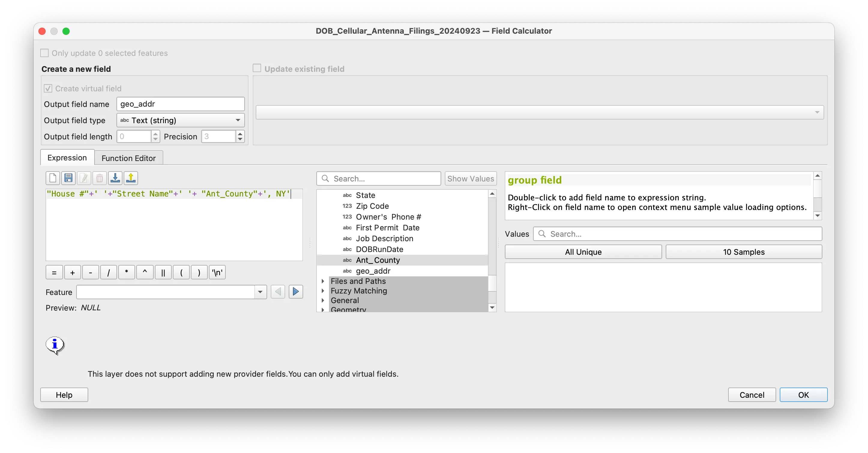Enable the Update existing field option
This screenshot has height=453, width=868.
pyautogui.click(x=258, y=68)
